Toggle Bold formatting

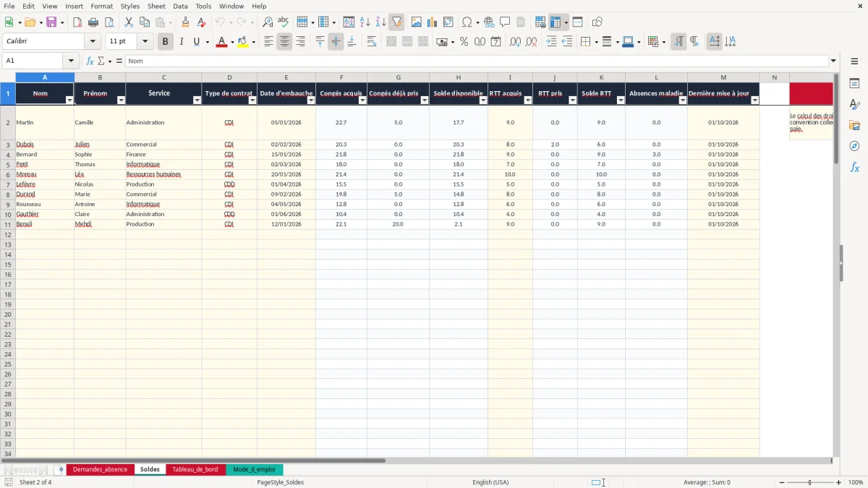pyautogui.click(x=165, y=42)
